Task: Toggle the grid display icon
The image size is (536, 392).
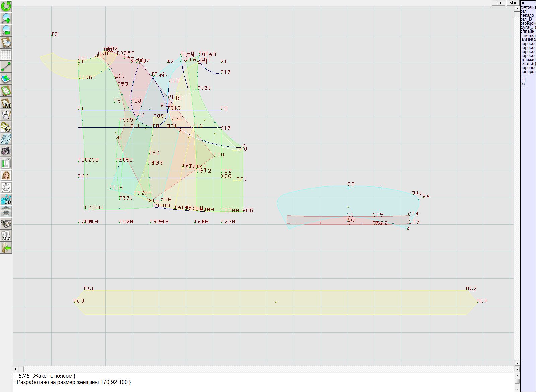Action: coord(6,54)
